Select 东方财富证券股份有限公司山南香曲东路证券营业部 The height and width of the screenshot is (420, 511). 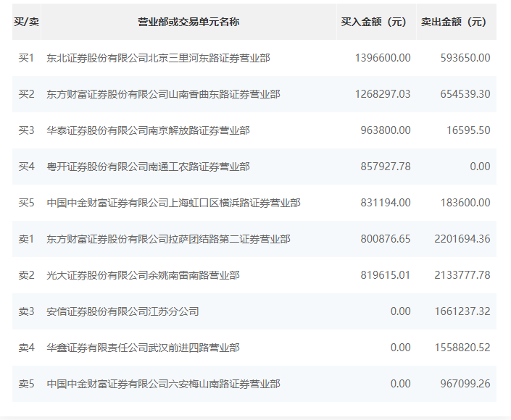[x=163, y=94]
